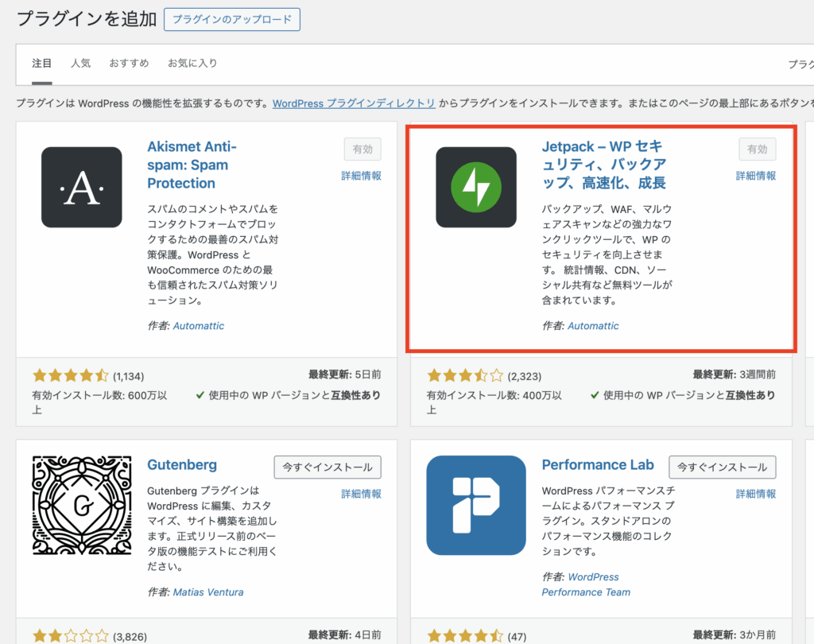The height and width of the screenshot is (644, 814).
Task: Click the Jetpack lightning bolt icon
Action: tap(476, 187)
